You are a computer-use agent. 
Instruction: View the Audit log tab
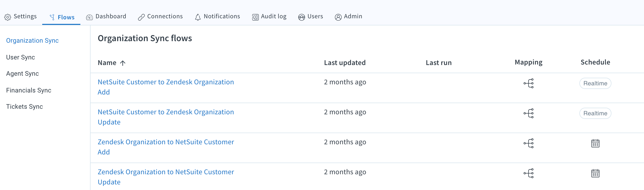(x=269, y=17)
